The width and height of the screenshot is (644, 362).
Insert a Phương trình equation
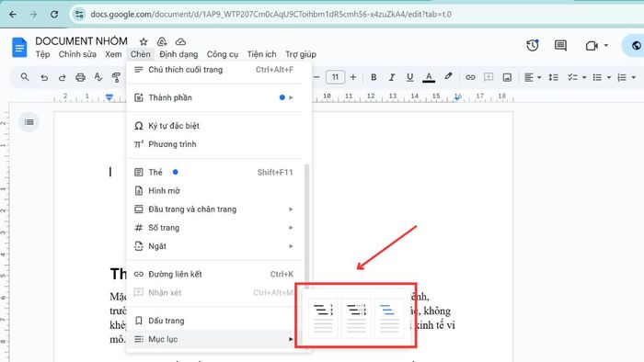[214, 144]
